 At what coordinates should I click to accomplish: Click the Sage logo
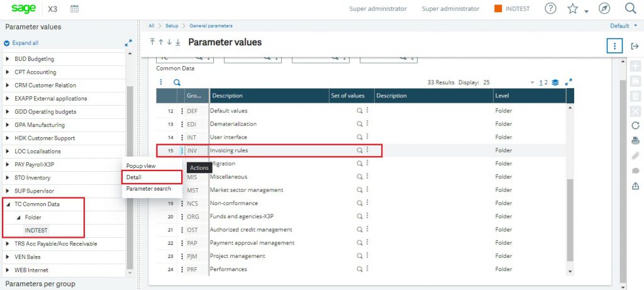[x=23, y=9]
